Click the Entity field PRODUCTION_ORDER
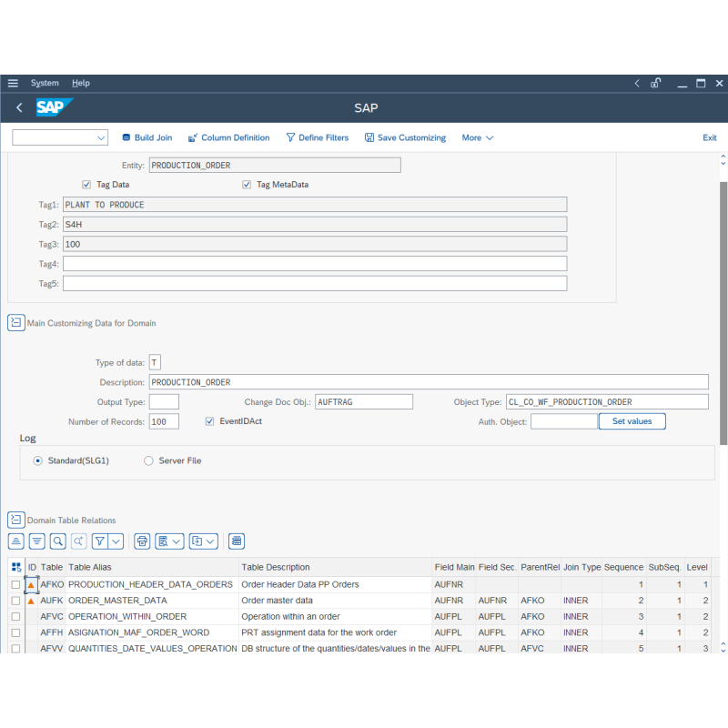This screenshot has width=728, height=728. (x=275, y=166)
